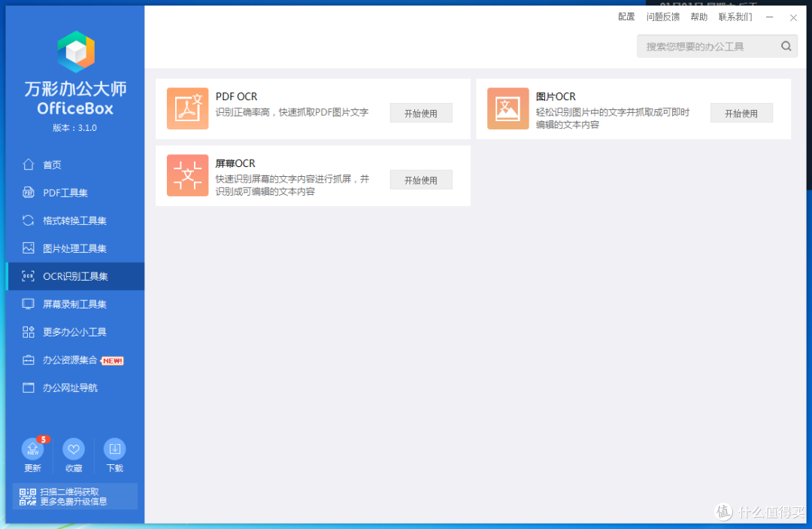Open the 办公网址导航 navigation icon

point(29,388)
